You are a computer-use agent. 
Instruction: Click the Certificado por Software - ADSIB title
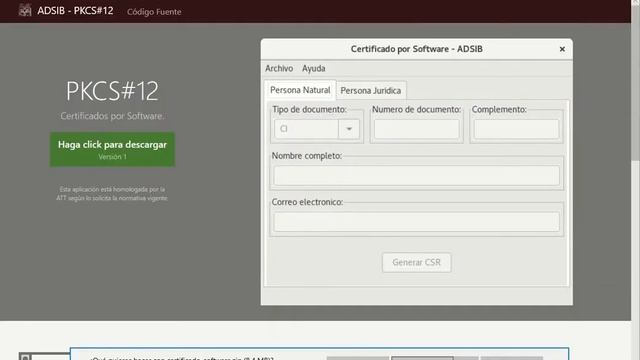pyautogui.click(x=416, y=49)
